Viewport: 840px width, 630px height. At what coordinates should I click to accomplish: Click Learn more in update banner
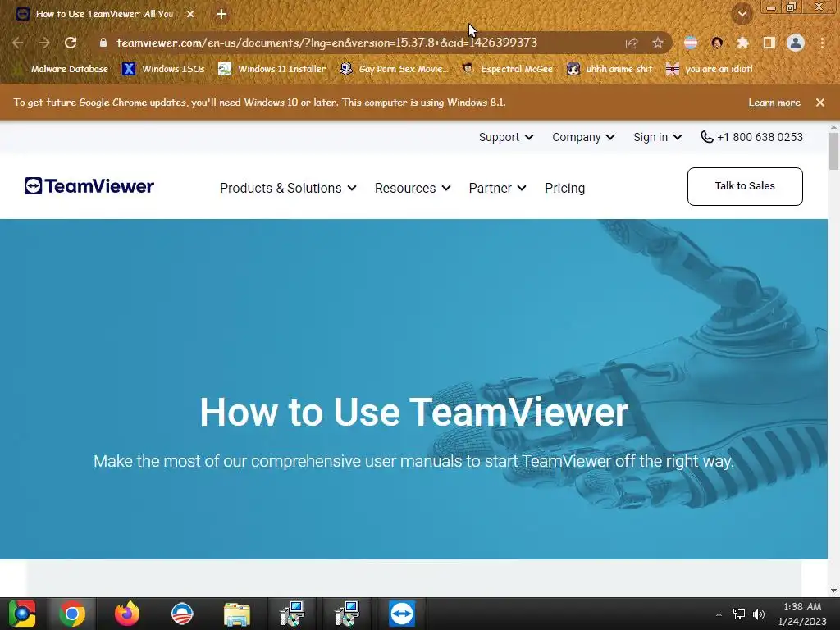coord(774,103)
